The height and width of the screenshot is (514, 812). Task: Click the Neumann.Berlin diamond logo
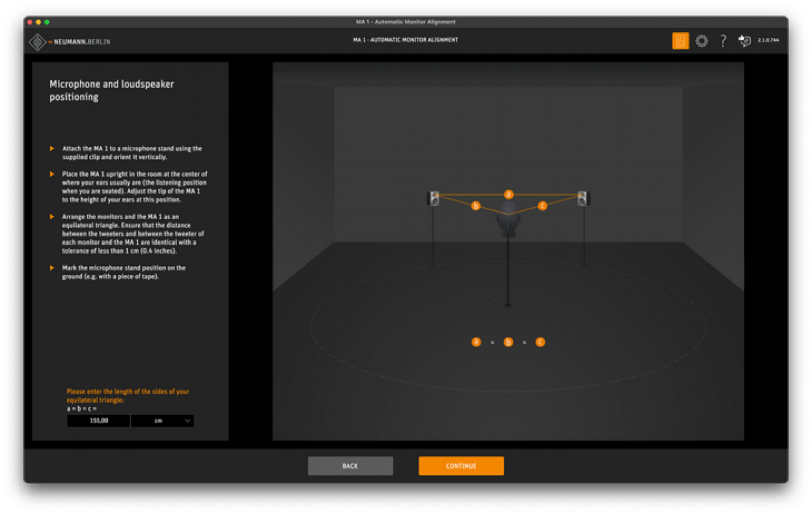(x=37, y=42)
